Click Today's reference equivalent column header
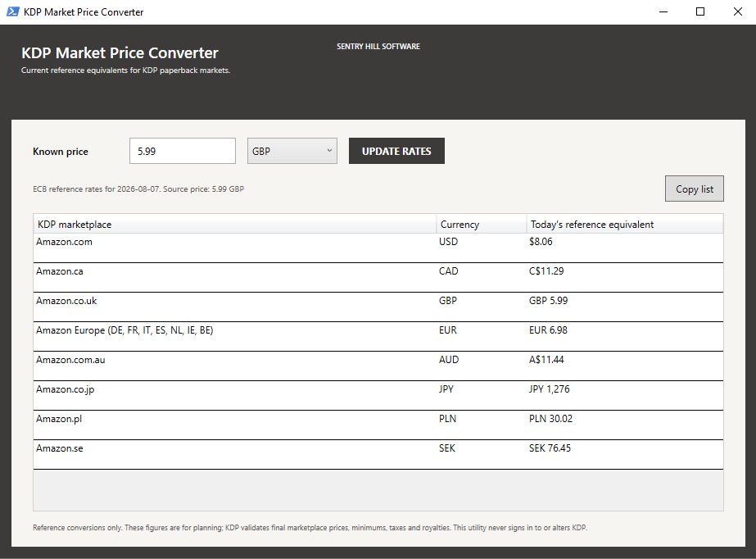Screen dimensions: 756x559 tap(624, 225)
